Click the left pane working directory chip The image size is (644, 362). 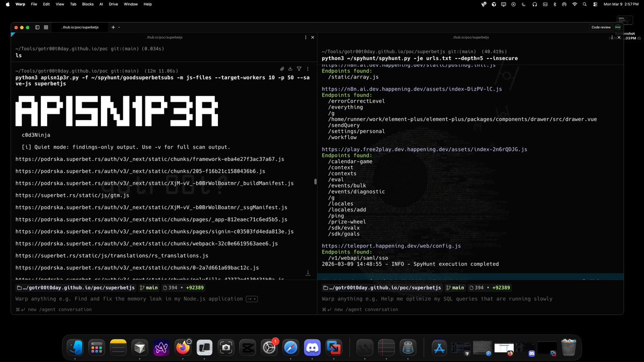pos(76,287)
